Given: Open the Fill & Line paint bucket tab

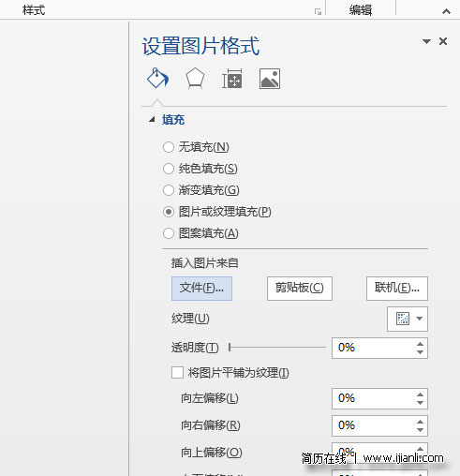Looking at the screenshot, I should (157, 78).
